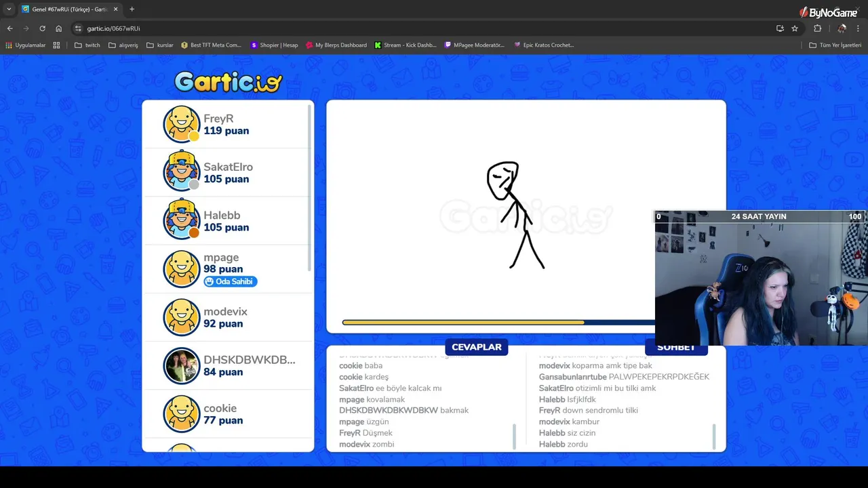This screenshot has width=868, height=488.
Task: Click FreyR's player avatar
Action: [x=182, y=124]
